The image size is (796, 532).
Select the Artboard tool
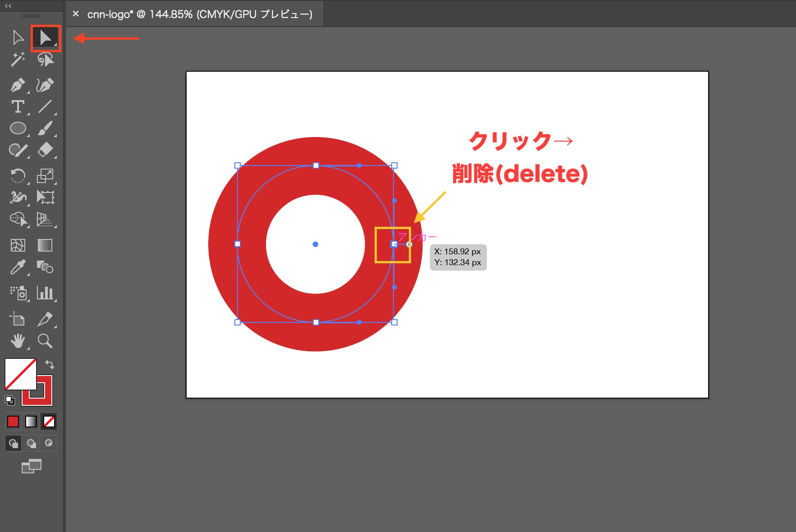[x=18, y=319]
